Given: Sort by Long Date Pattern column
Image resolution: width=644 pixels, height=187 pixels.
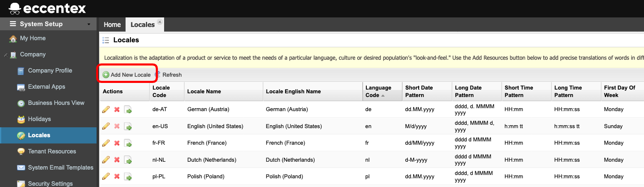Looking at the screenshot, I should point(477,91).
